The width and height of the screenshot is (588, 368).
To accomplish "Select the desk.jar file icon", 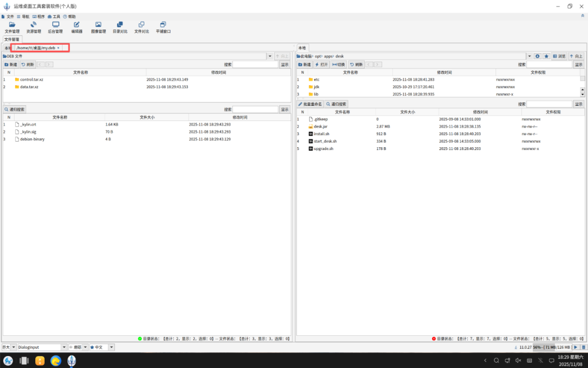I will pos(310,126).
